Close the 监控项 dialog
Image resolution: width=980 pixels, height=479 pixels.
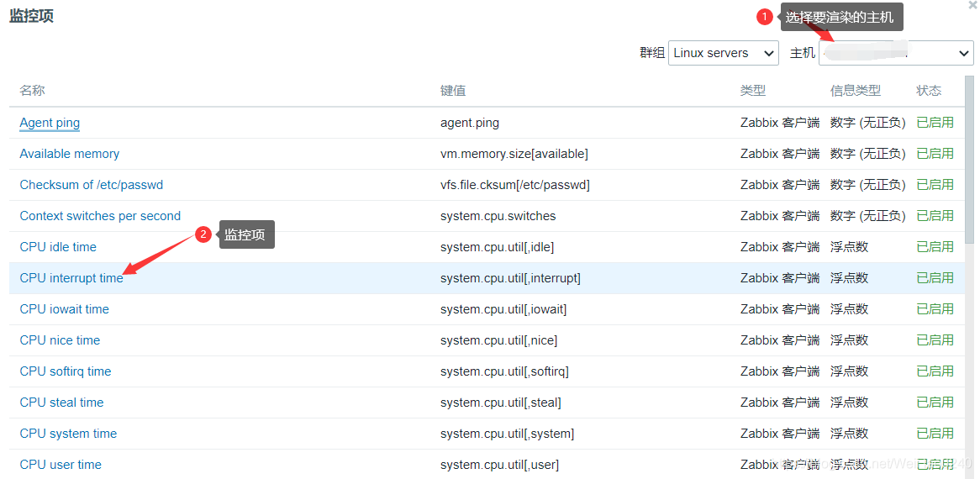point(972,4)
